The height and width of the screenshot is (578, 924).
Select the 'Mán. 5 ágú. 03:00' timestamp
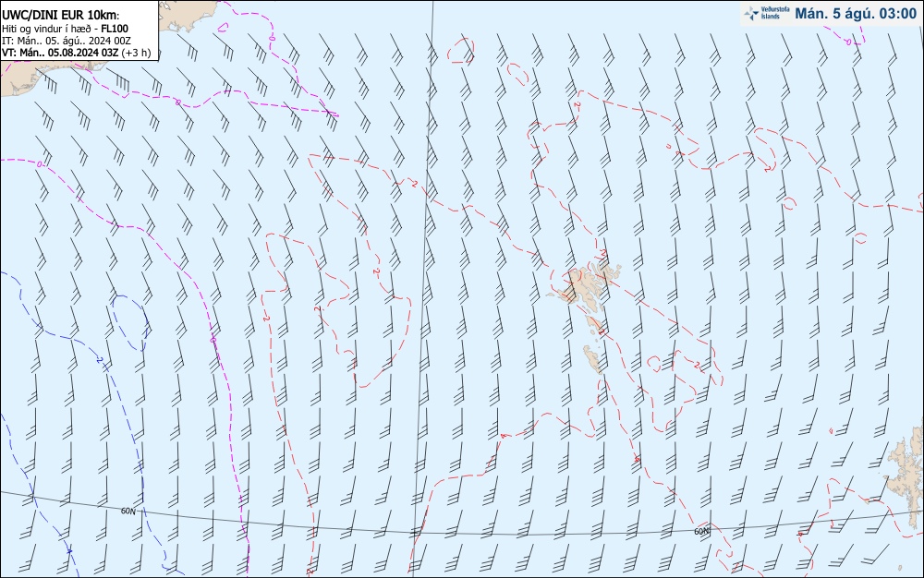856,14
